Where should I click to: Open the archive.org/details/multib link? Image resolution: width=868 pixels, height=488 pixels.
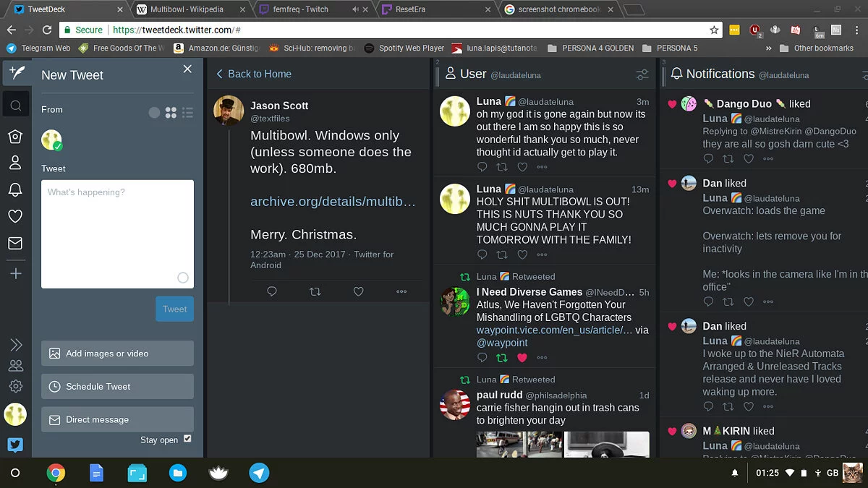coord(333,202)
